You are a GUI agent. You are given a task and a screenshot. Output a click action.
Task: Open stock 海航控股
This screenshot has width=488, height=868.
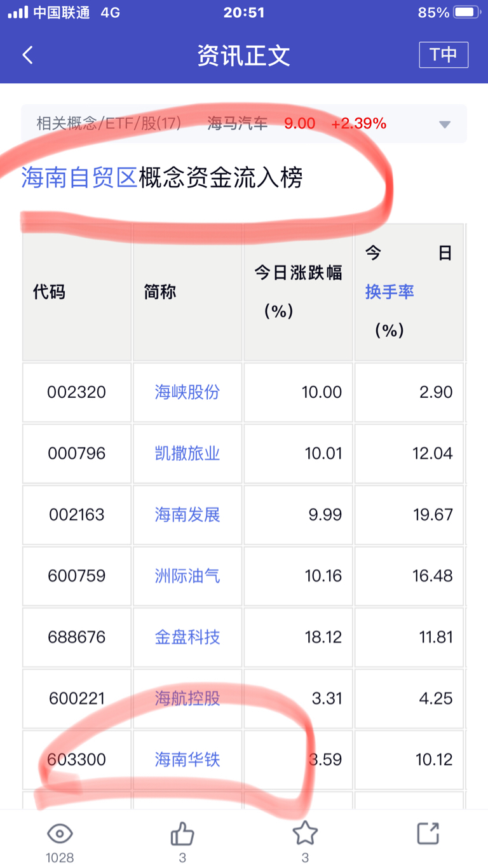click(x=187, y=698)
